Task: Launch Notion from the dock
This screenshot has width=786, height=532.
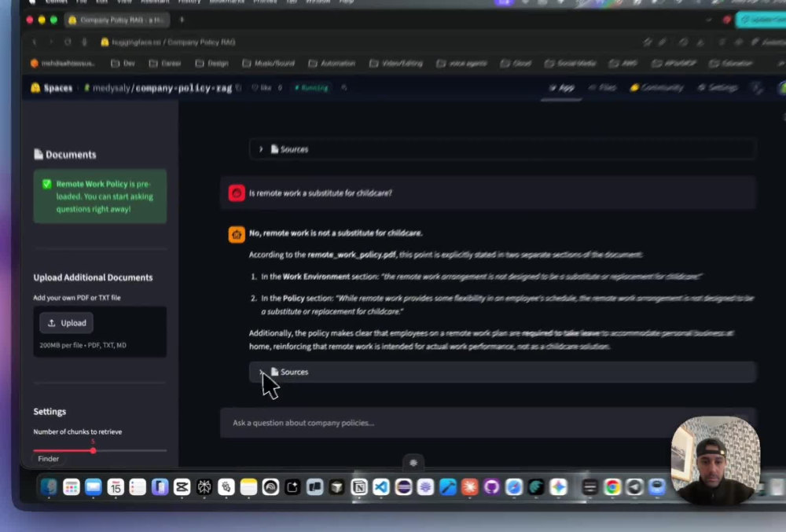Action: pos(359,487)
